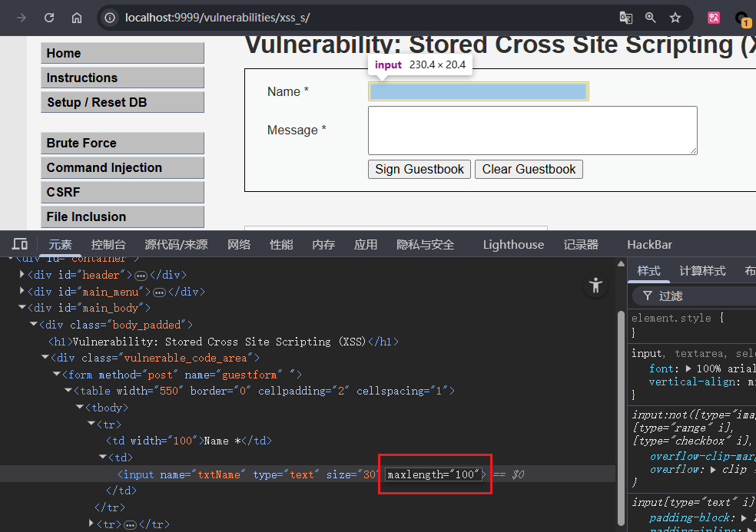756x532 pixels.
Task: Expand the div id="main_menu" node
Action: (x=23, y=292)
